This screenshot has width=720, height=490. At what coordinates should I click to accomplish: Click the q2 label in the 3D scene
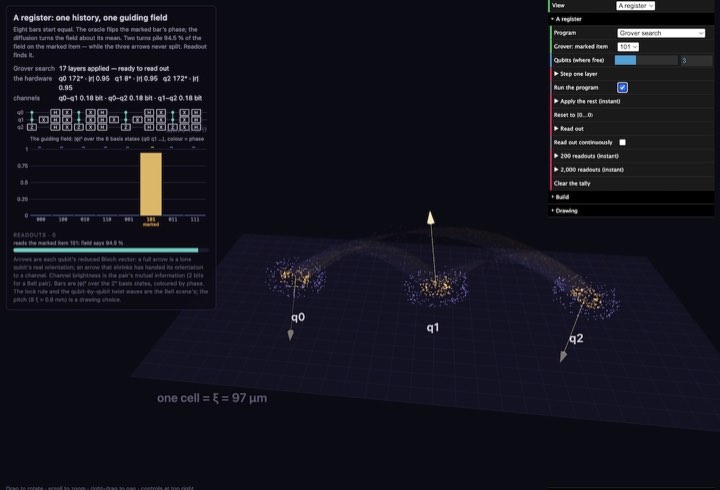(x=576, y=338)
